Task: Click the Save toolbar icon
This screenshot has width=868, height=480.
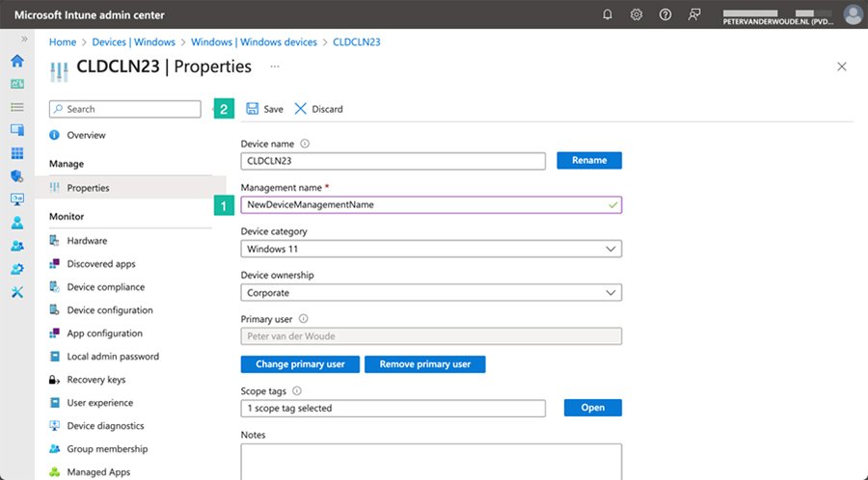Action: [253, 109]
